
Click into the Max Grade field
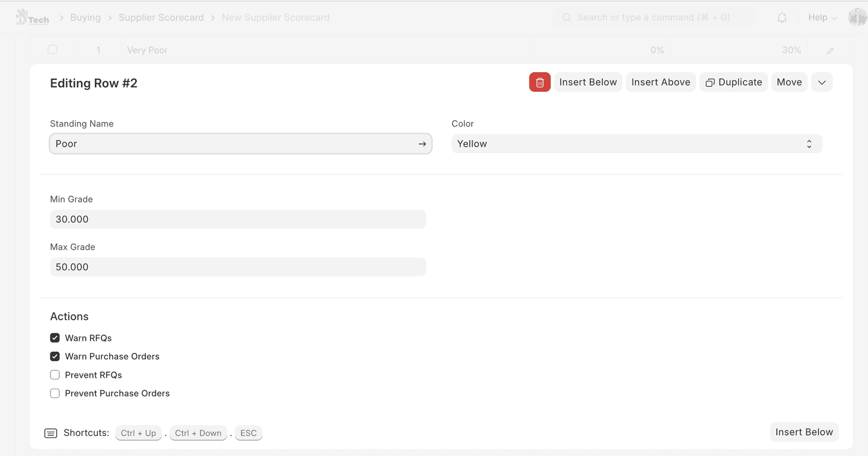tap(238, 267)
